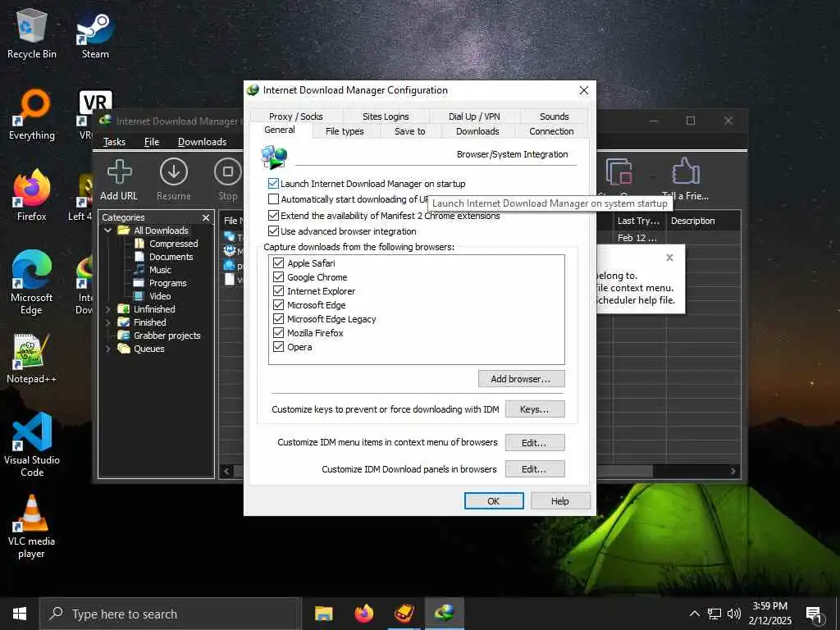Select the Music category
This screenshot has height=630, width=840.
pos(153,270)
